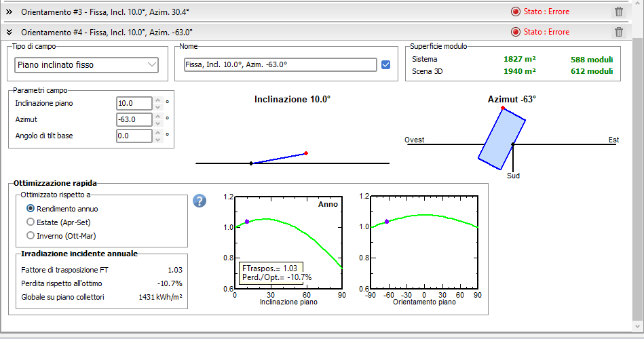Expand the Orientamento #3 section

pos(10,12)
